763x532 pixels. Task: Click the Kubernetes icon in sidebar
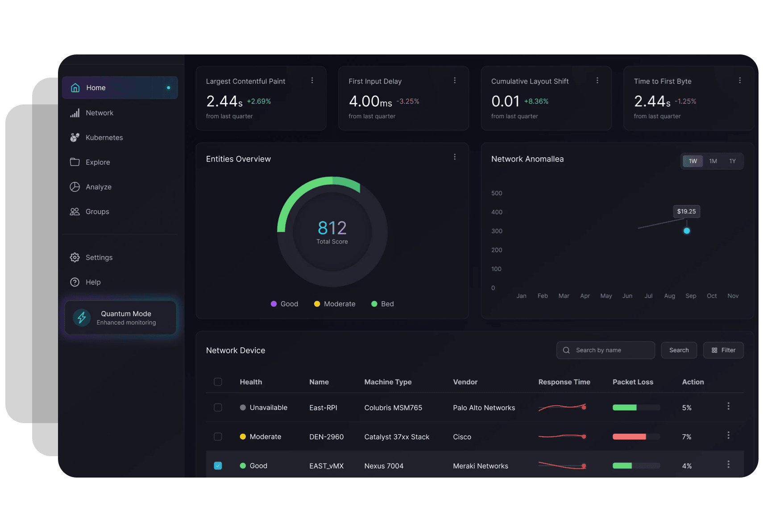[x=75, y=137]
